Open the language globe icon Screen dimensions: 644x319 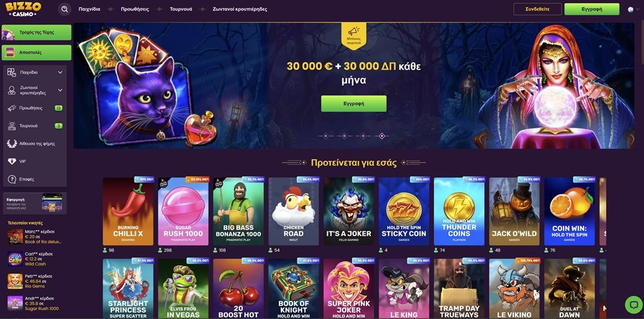click(x=630, y=9)
